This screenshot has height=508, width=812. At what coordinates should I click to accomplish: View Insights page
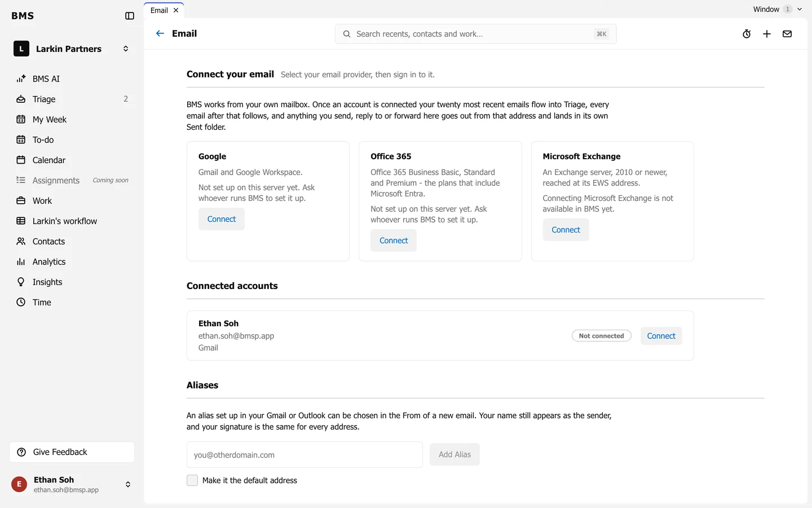point(72,282)
